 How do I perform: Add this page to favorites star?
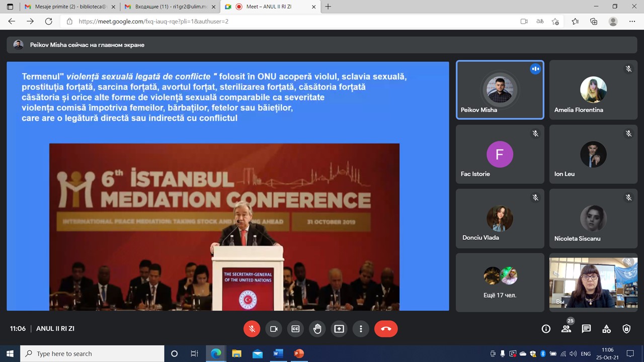[x=555, y=22]
